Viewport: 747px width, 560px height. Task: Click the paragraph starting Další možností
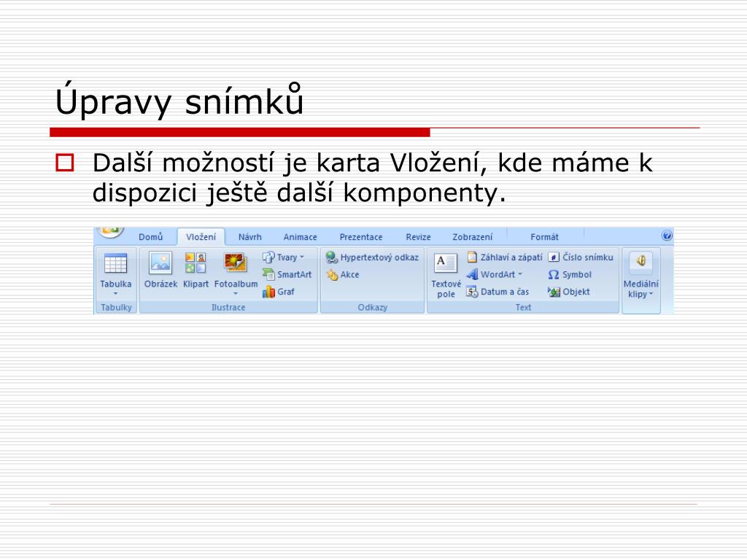372,178
